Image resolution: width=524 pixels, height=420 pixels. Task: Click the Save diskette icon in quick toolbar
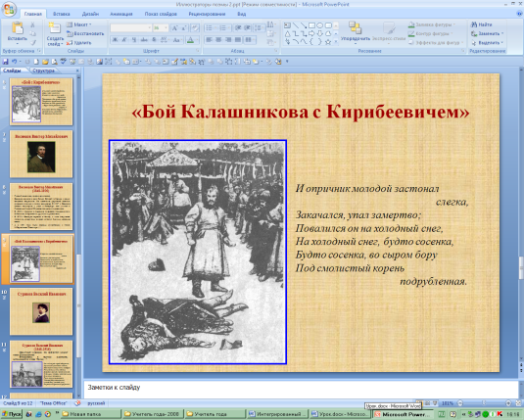tap(5, 62)
